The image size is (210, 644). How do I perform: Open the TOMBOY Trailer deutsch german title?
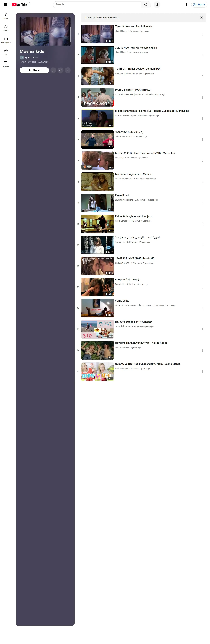(138, 69)
